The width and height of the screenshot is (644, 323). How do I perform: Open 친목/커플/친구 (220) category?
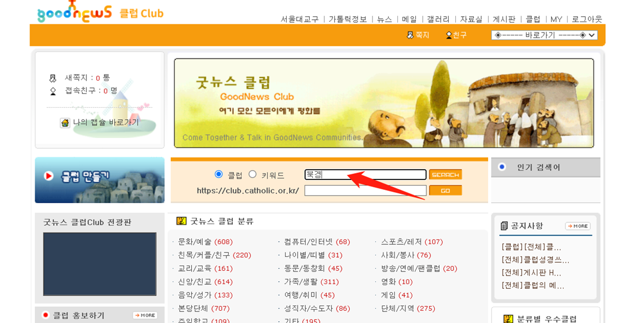[214, 255]
